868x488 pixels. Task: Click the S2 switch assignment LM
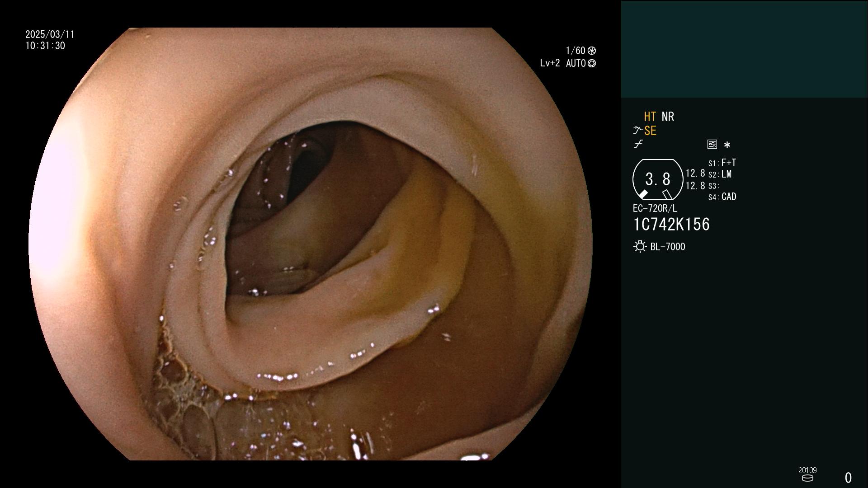pos(720,174)
